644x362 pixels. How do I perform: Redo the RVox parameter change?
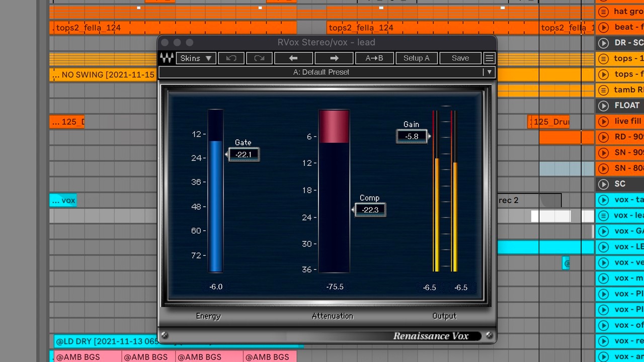click(x=259, y=58)
